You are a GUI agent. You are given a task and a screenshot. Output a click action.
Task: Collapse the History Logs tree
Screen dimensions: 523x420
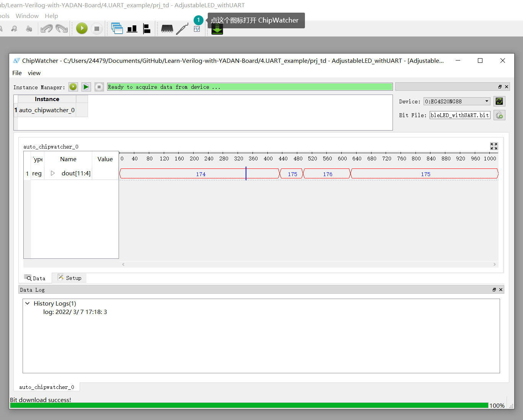pos(28,303)
